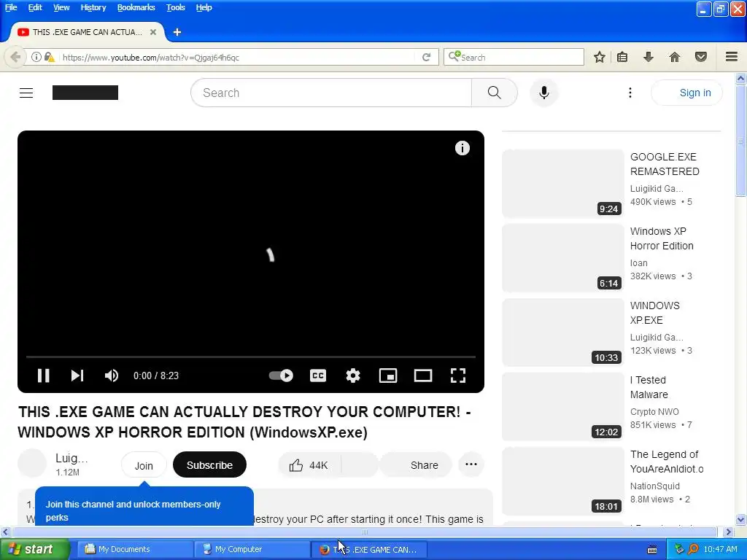
Task: Open the View menu
Action: pyautogui.click(x=61, y=7)
